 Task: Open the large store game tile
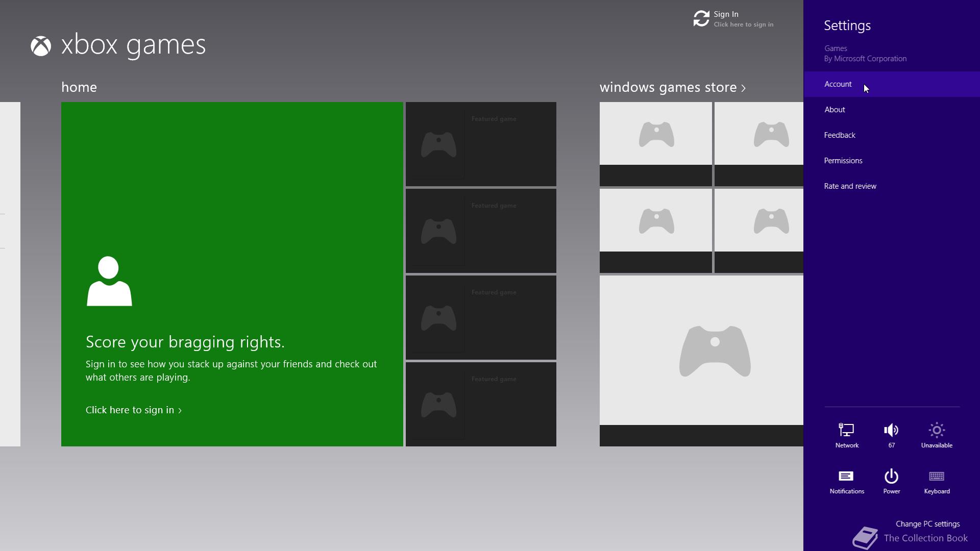[x=701, y=360]
